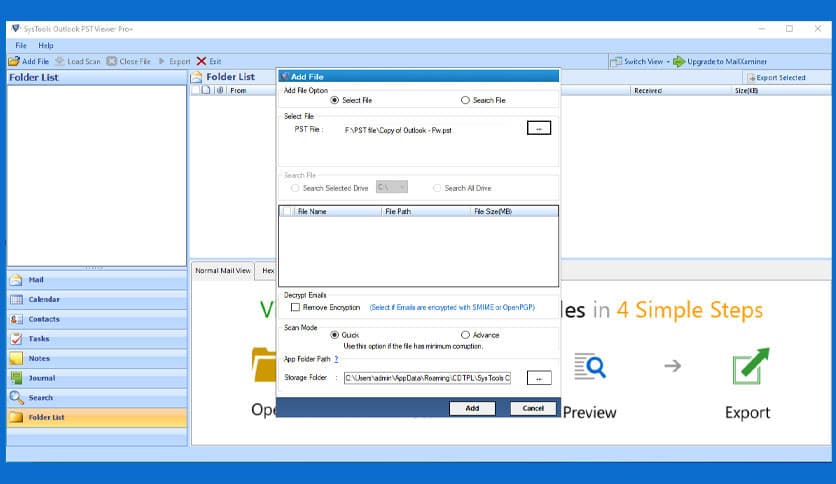Browse for the Storage Folder with the ... button
The height and width of the screenshot is (484, 836).
click(539, 378)
